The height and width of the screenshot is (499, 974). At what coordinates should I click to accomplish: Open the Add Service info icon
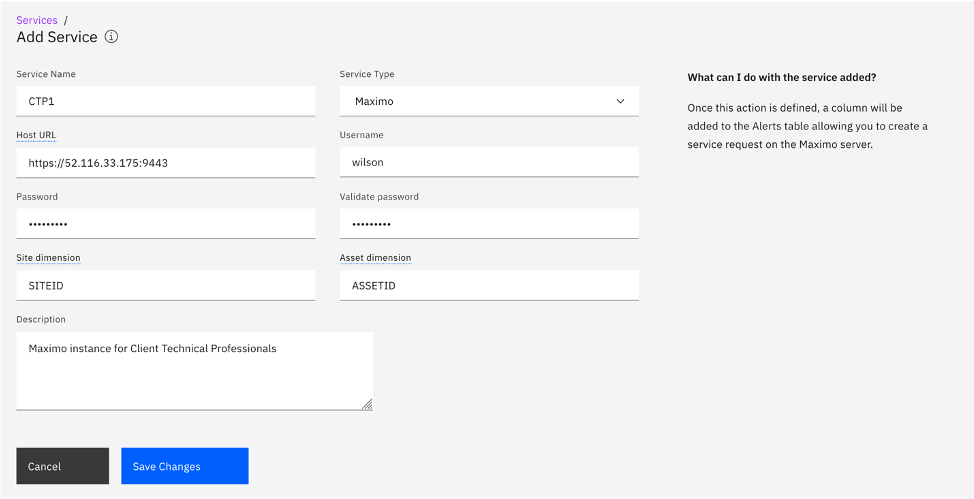point(111,37)
